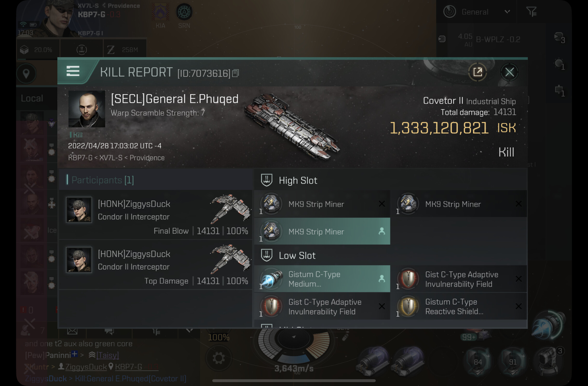Share the kill report via export icon
Viewport: 588px width, 386px height.
click(x=477, y=72)
